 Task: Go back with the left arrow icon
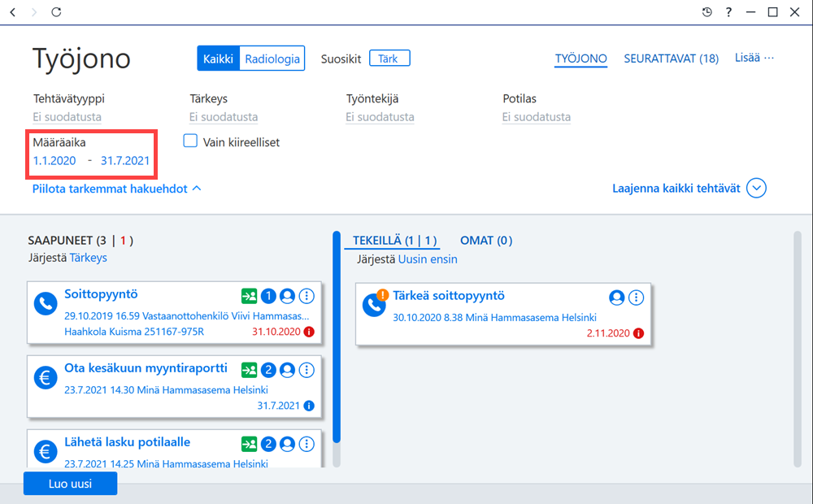click(13, 12)
